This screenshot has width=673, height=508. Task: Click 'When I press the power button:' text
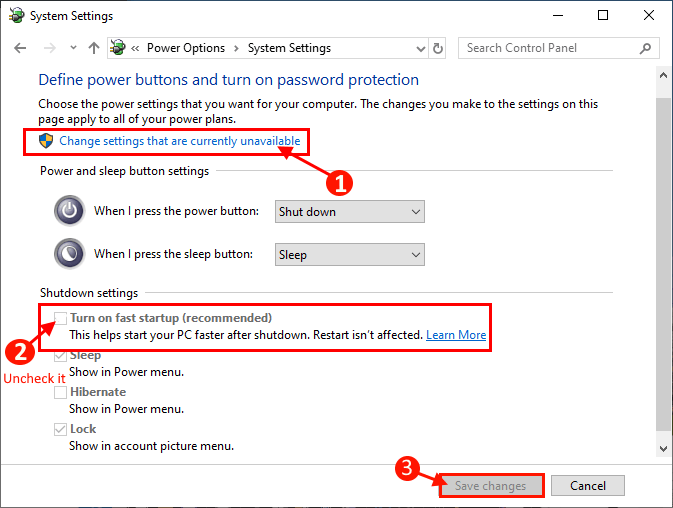click(176, 211)
